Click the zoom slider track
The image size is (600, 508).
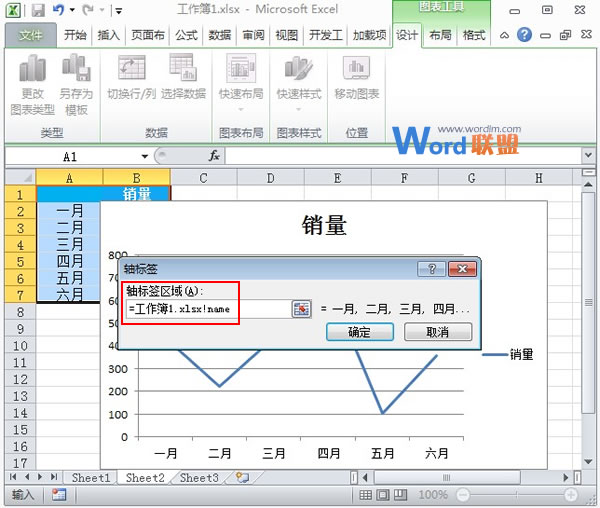pos(517,495)
